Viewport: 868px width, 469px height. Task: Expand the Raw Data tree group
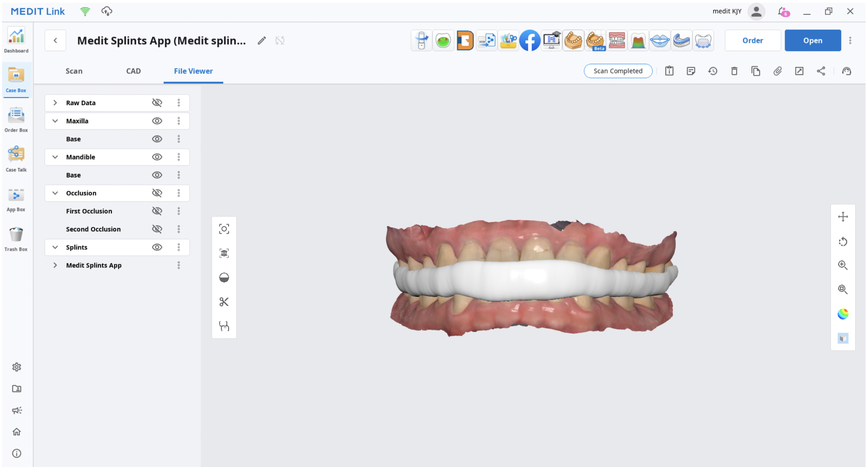[x=55, y=103]
